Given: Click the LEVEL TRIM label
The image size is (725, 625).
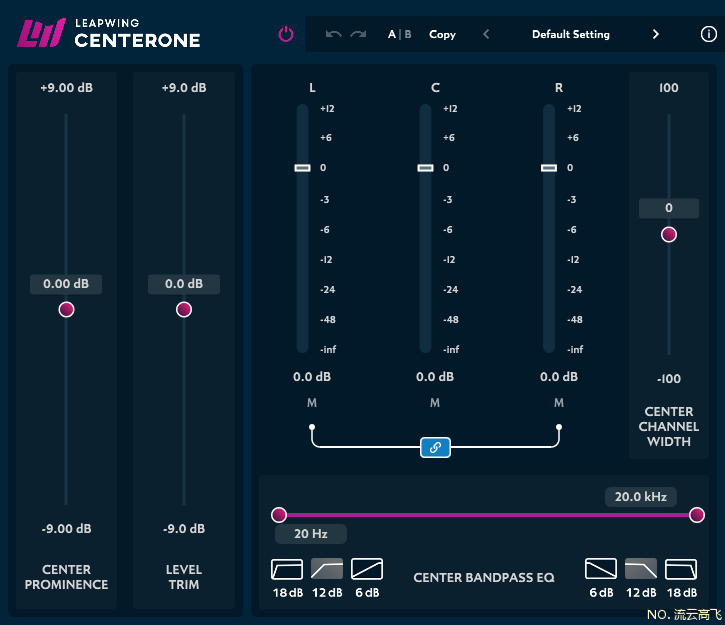Looking at the screenshot, I should pyautogui.click(x=184, y=577).
